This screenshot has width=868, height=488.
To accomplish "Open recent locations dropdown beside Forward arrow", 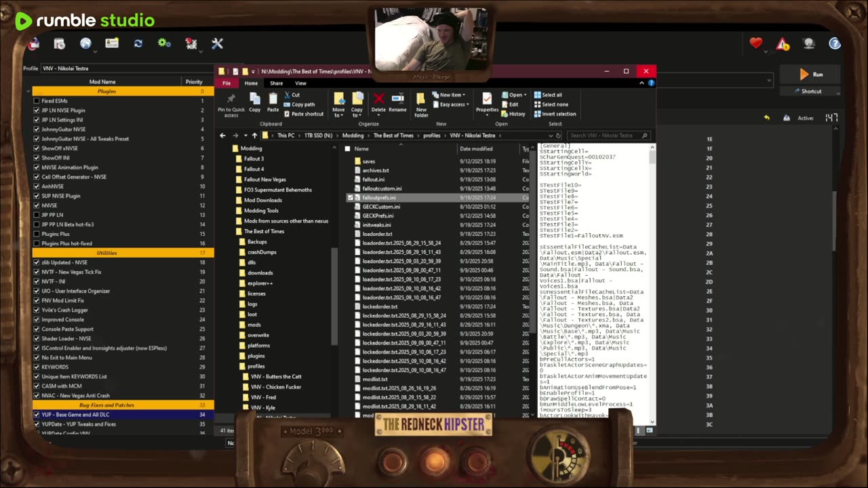I will pyautogui.click(x=245, y=136).
